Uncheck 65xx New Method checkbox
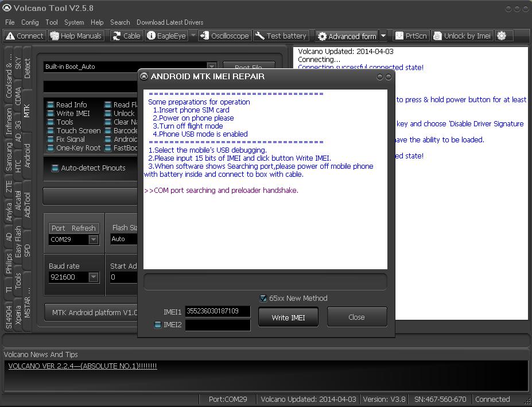 click(263, 299)
